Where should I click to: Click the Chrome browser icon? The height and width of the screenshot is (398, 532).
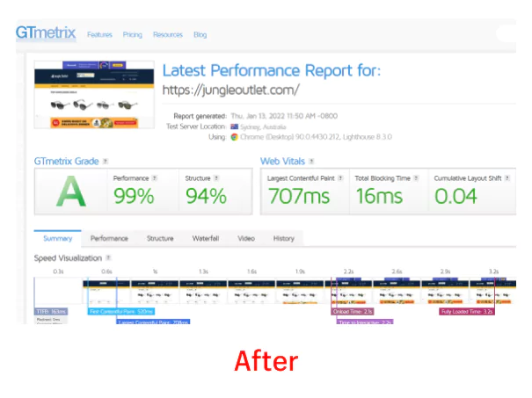point(235,137)
